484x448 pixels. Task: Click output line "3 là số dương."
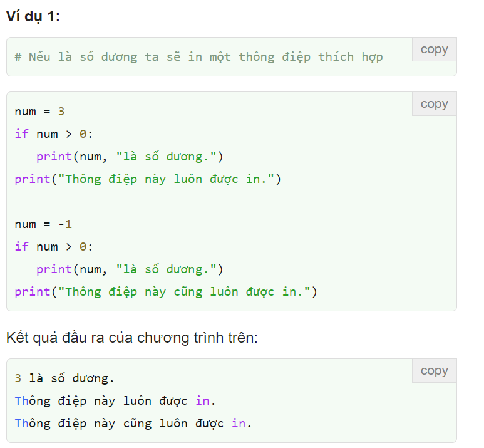(x=64, y=378)
